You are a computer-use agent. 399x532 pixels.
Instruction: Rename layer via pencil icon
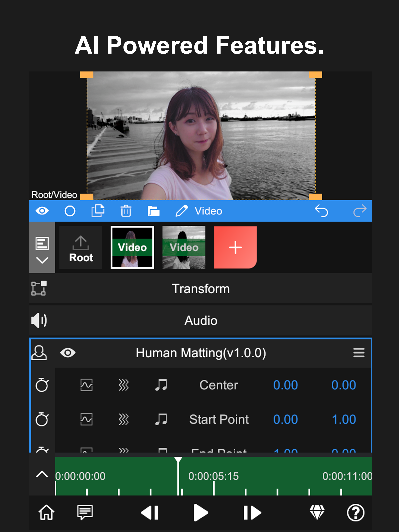pyautogui.click(x=181, y=211)
